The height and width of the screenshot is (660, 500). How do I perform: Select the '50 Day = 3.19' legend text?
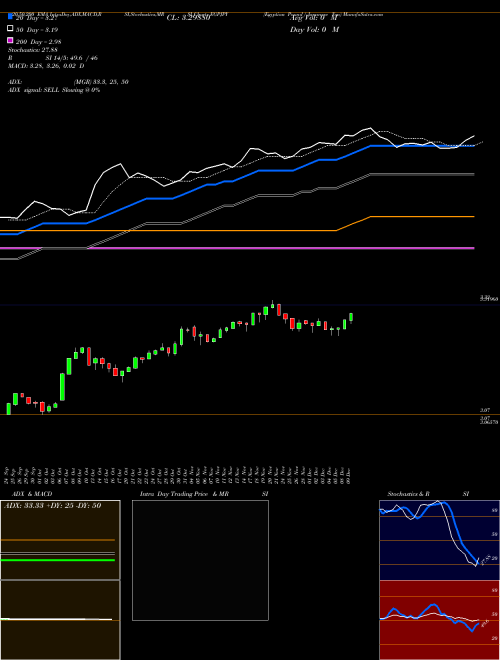coord(37,30)
